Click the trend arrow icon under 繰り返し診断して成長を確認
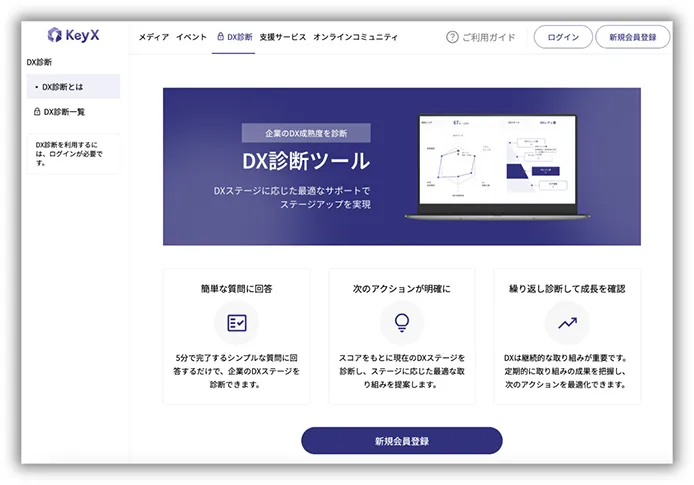 click(x=567, y=323)
